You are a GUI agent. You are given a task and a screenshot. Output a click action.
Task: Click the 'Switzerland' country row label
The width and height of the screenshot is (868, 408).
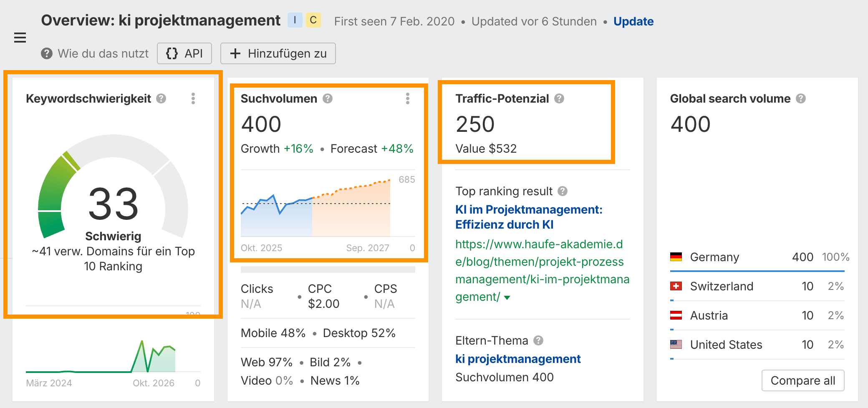coord(722,286)
